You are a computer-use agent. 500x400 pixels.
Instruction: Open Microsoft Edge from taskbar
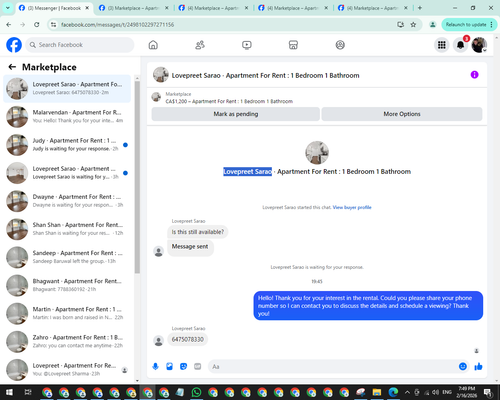tap(393, 392)
